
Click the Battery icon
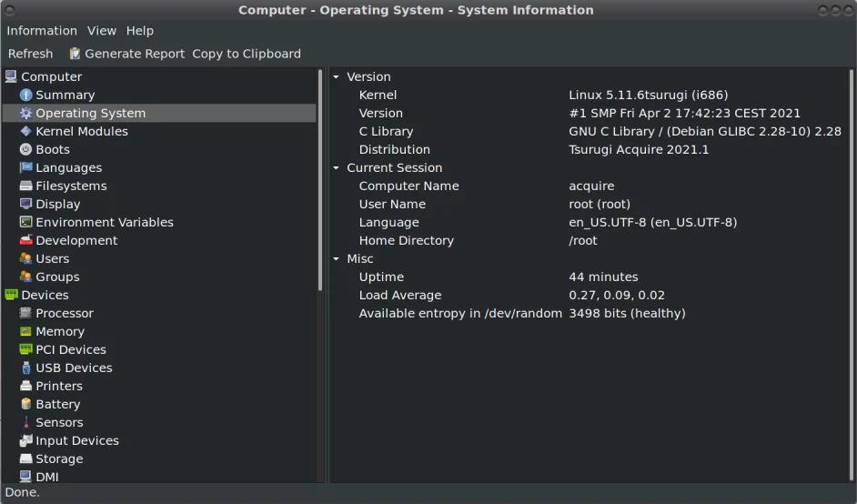point(25,404)
